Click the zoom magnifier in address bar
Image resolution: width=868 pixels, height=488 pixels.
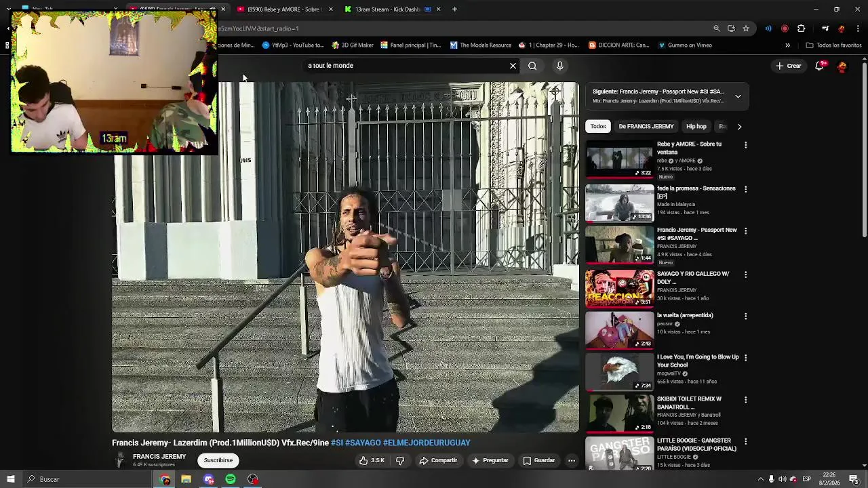[716, 28]
